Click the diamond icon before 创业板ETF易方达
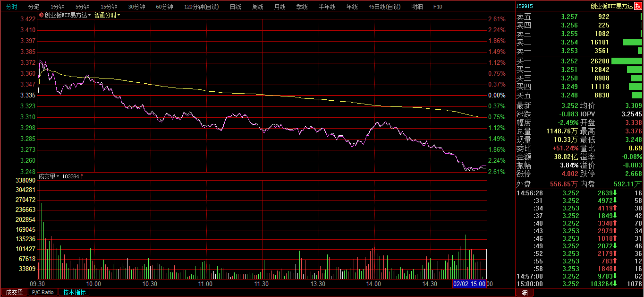Viewport: 644px width, 297px height. point(41,15)
